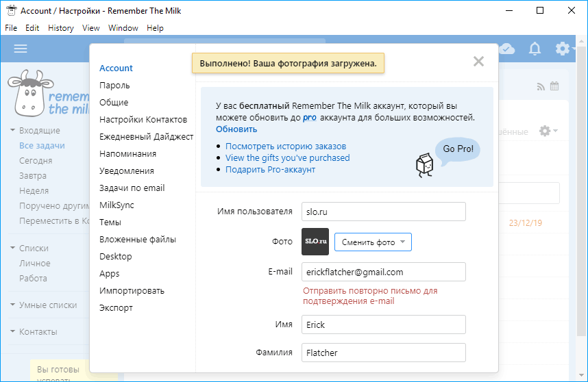
Task: Click the Имя пользователя input field
Action: point(384,212)
